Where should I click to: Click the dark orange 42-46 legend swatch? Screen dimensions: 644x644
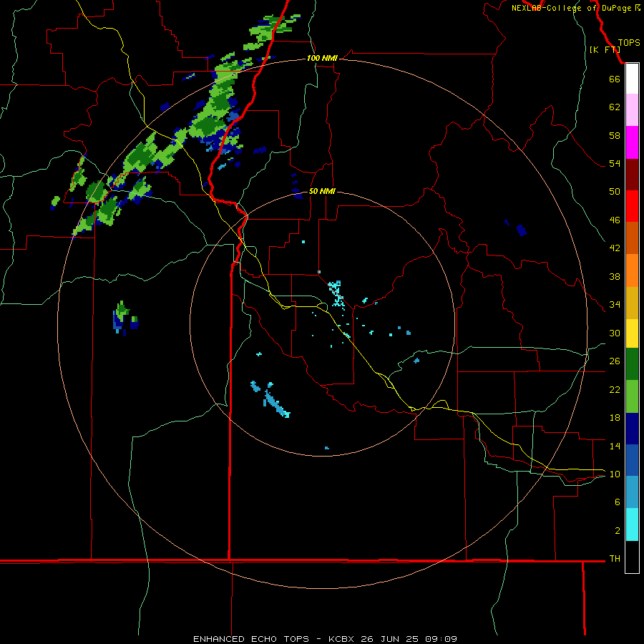(632, 238)
